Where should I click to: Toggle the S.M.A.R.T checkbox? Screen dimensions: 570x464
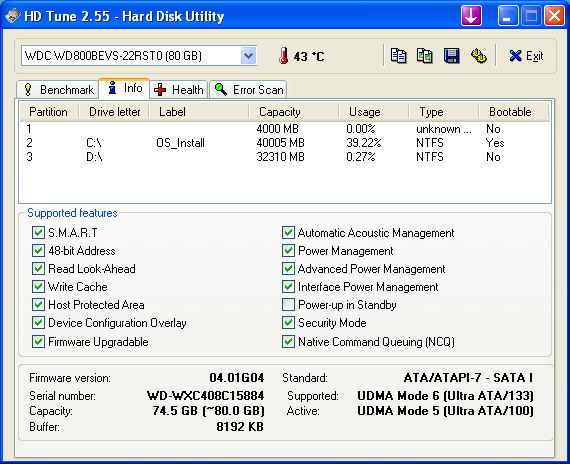(38, 233)
